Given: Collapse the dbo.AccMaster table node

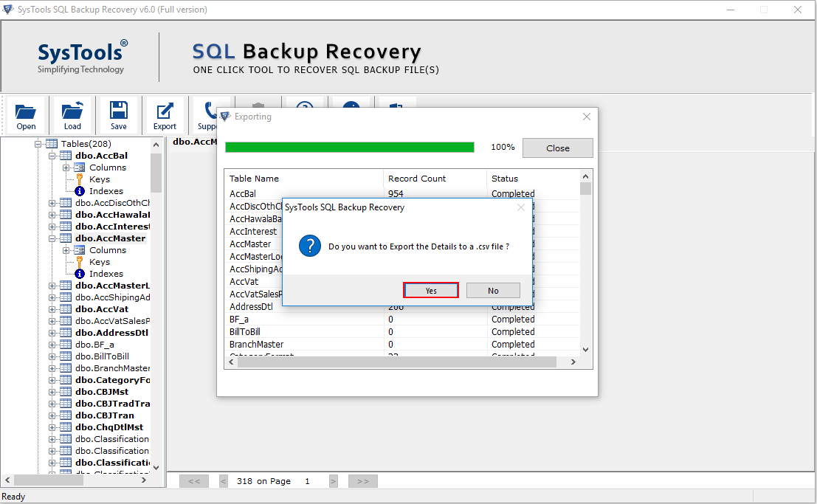Looking at the screenshot, I should pyautogui.click(x=52, y=238).
